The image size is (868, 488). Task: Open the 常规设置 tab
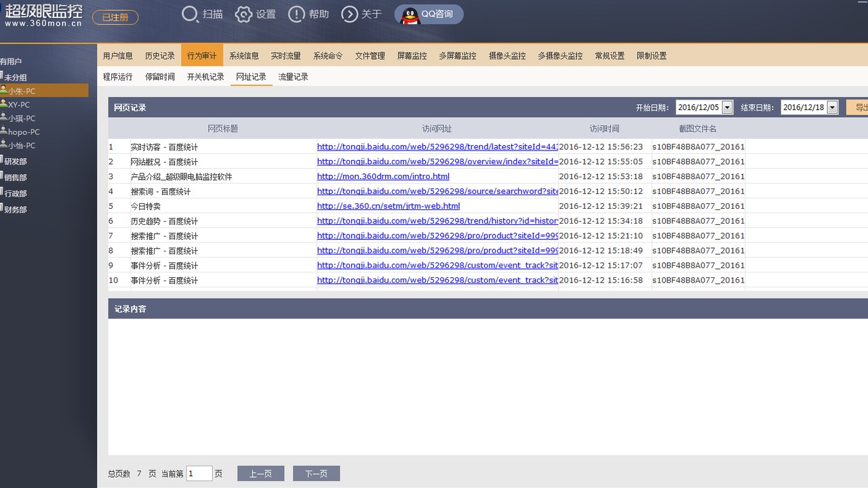tap(610, 56)
